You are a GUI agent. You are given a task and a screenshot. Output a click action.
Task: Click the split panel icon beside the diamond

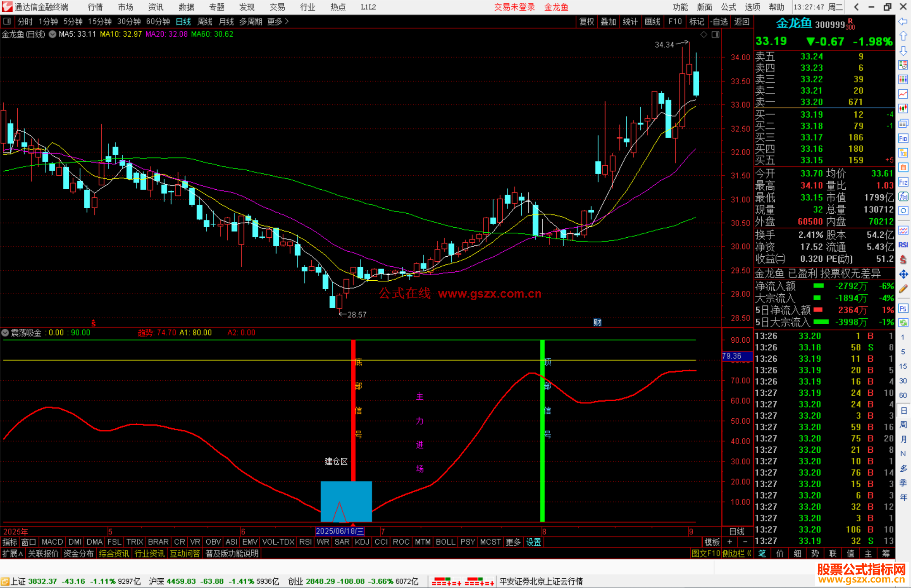[x=715, y=35]
